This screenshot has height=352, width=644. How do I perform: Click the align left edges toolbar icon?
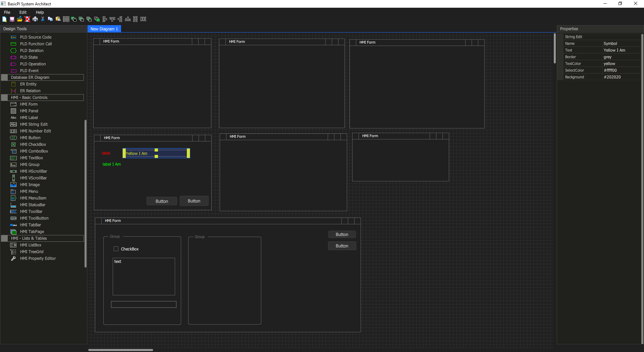105,19
